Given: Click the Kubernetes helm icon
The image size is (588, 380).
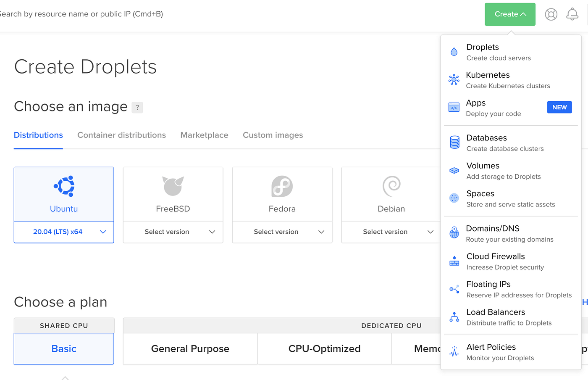Looking at the screenshot, I should 454,79.
